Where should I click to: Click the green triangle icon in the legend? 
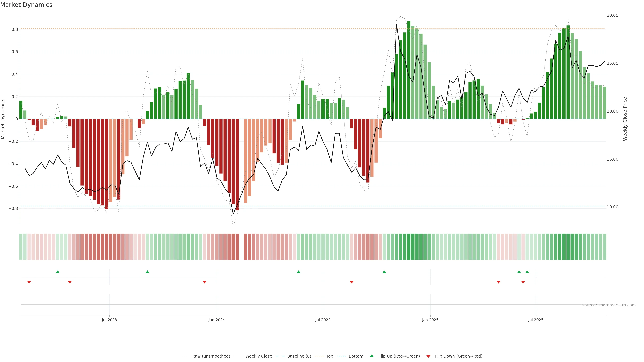[372, 356]
